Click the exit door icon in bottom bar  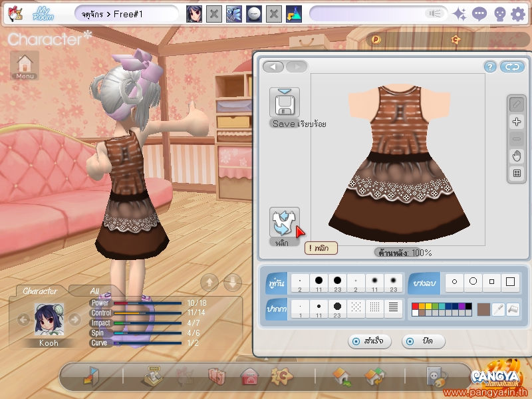coord(91,376)
